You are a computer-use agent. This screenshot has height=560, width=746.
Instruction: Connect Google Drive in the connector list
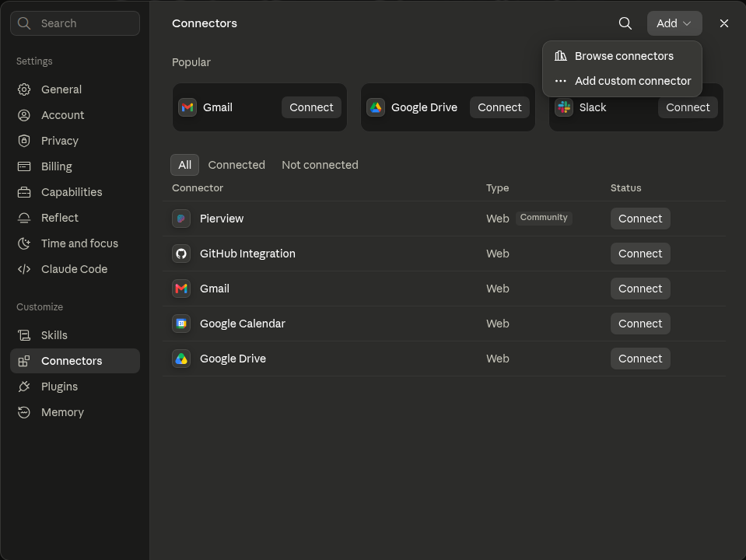(640, 359)
